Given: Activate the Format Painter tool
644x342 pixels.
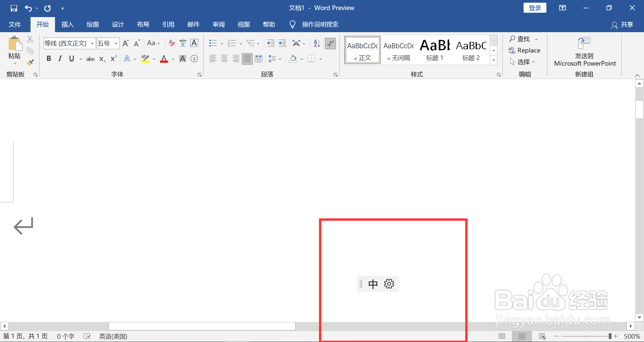Looking at the screenshot, I should tap(30, 62).
